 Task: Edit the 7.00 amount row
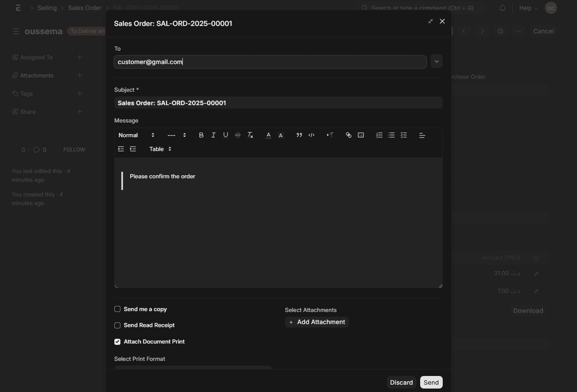coord(536,291)
